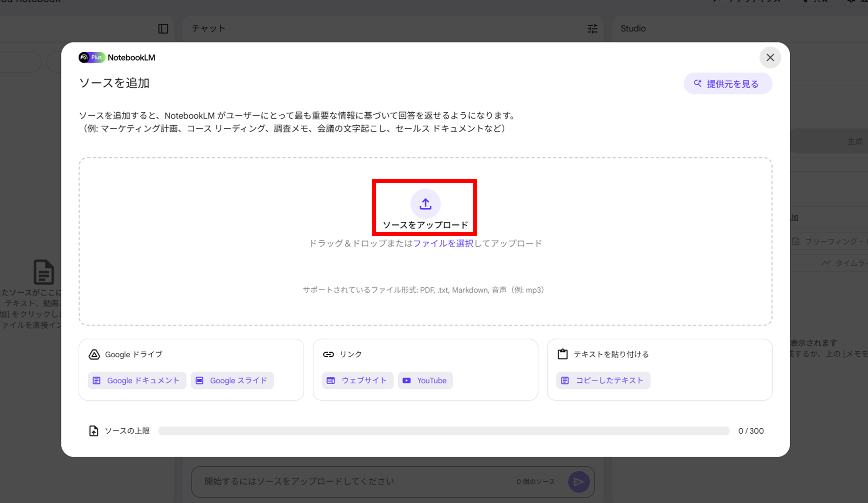Screen dimensions: 868x503
Task: Focus the chat input field
Action: 393,482
